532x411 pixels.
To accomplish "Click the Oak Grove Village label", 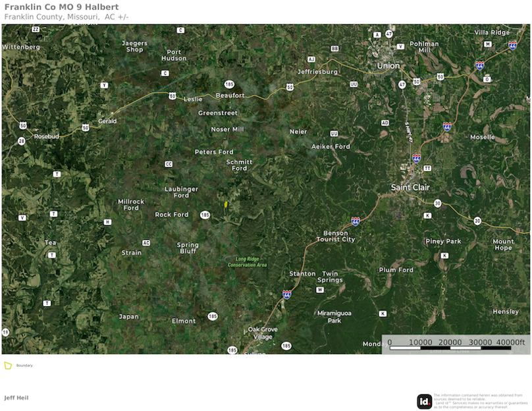I will pos(263,333).
